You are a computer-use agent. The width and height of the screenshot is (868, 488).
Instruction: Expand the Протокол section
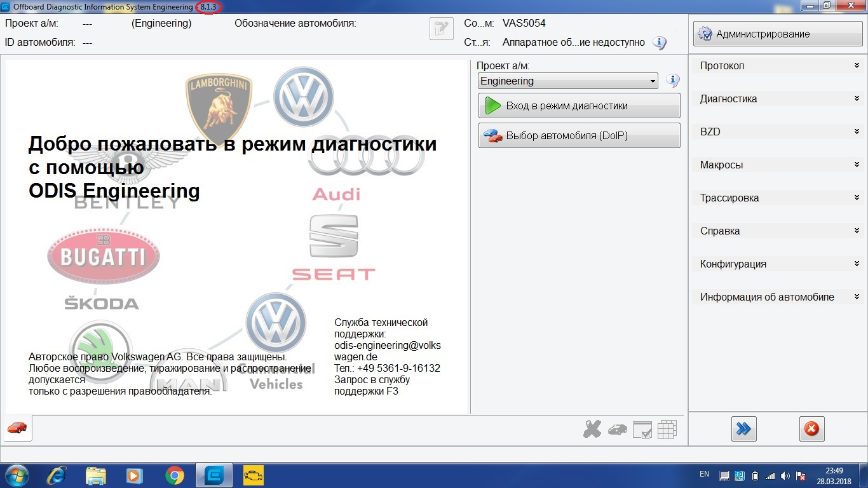pyautogui.click(x=778, y=65)
